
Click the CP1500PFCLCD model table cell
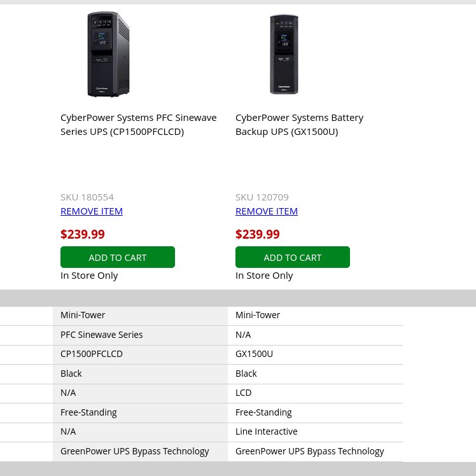pyautogui.click(x=140, y=354)
